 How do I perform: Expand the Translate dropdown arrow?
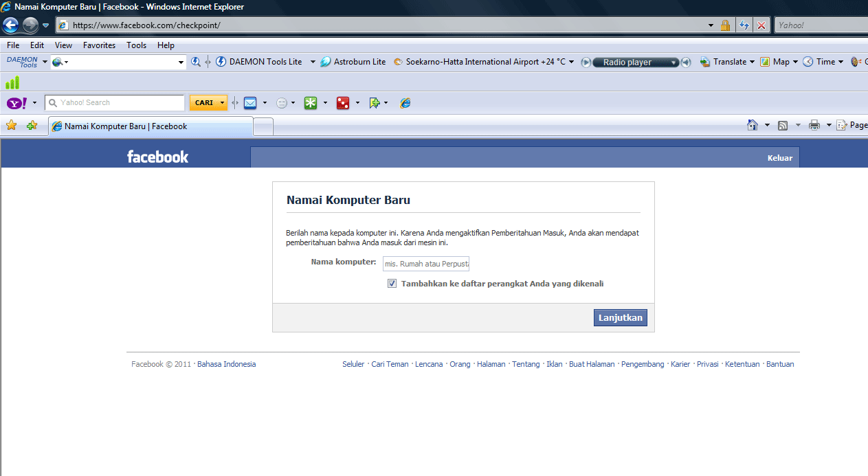pos(752,62)
